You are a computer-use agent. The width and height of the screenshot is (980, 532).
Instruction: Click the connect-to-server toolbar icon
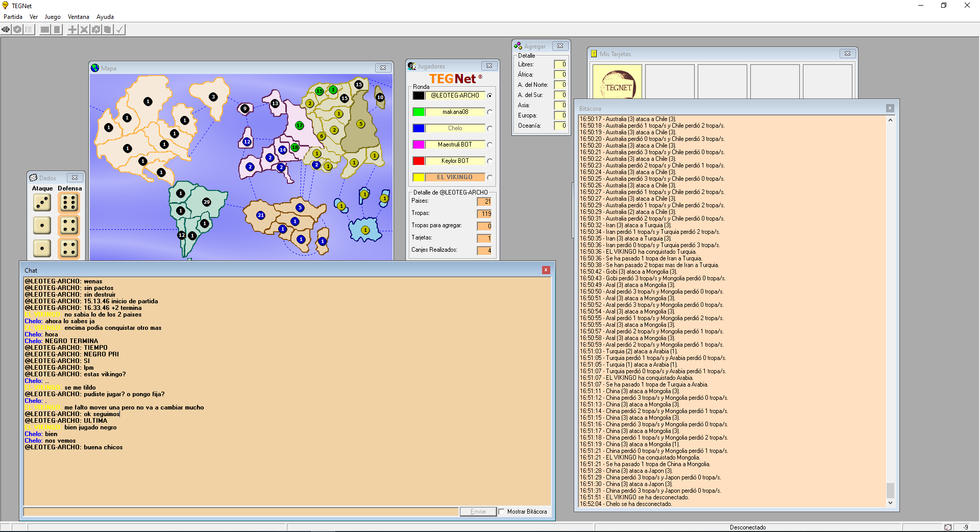(x=6, y=30)
